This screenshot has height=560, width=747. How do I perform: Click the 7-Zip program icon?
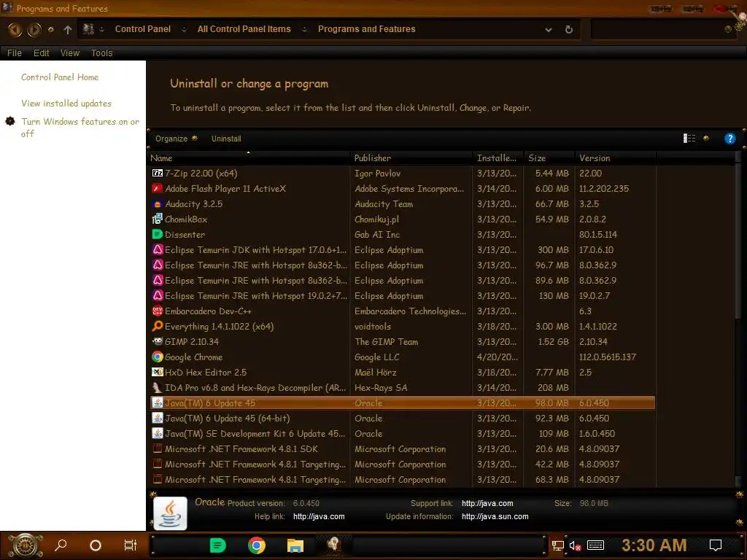(x=158, y=174)
